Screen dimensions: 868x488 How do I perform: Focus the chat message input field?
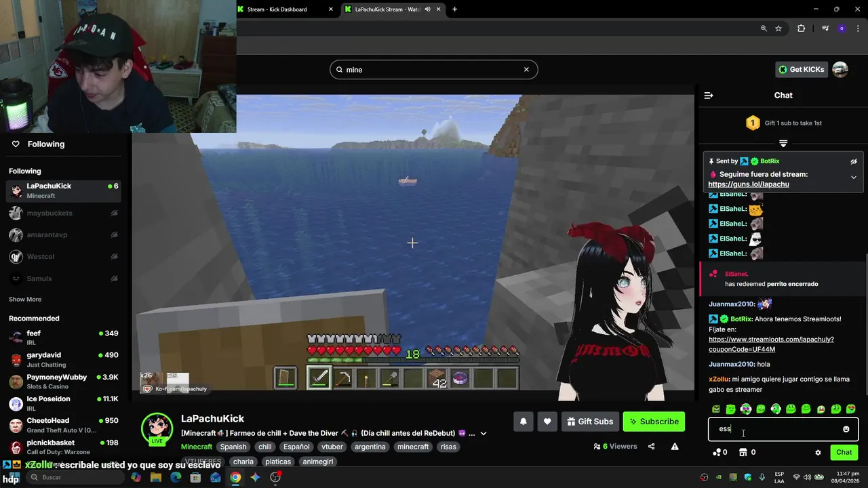(x=783, y=429)
